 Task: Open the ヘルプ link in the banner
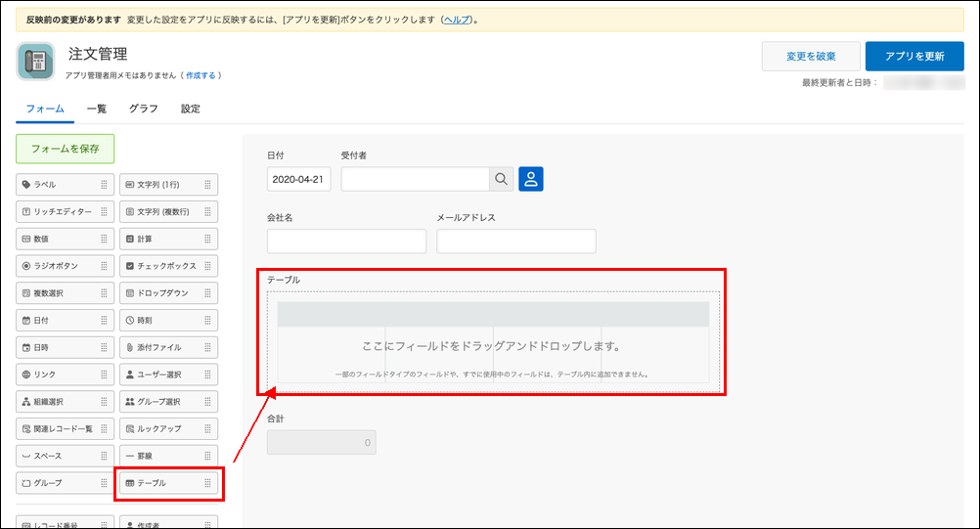(456, 20)
